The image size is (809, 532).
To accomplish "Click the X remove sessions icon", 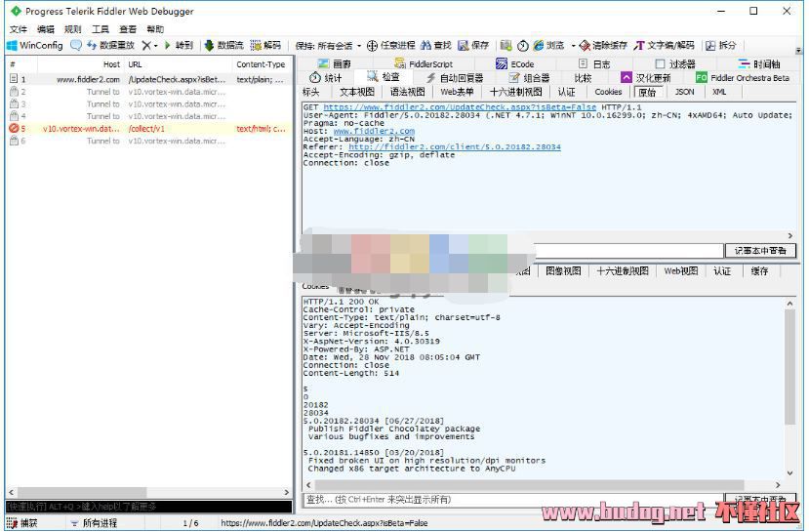I will pos(146,46).
